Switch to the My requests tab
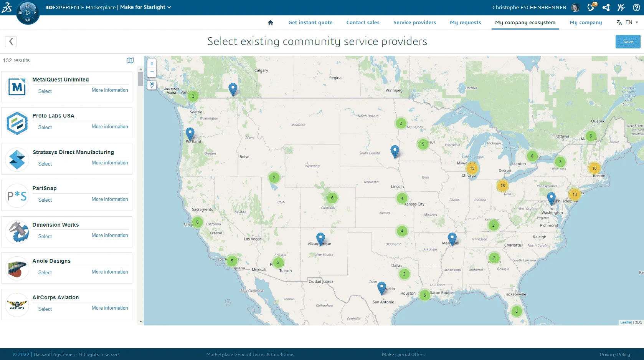644x360 pixels. tap(465, 22)
